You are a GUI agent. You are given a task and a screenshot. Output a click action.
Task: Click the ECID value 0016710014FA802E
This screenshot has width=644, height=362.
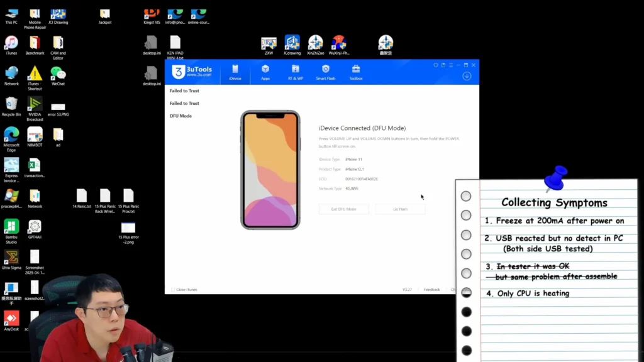[362, 179]
